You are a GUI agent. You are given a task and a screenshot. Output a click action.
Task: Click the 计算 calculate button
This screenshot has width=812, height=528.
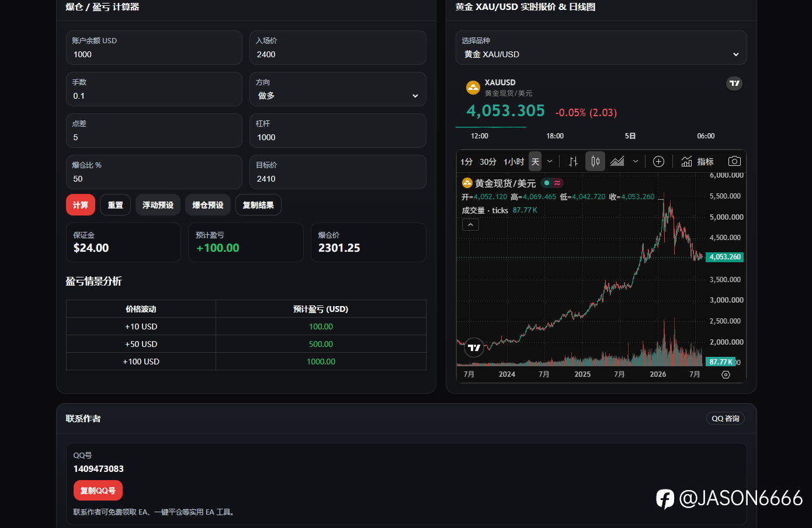(x=81, y=205)
